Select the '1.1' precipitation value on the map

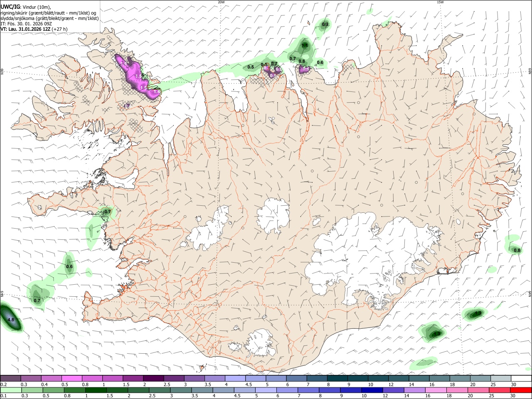coord(305,45)
